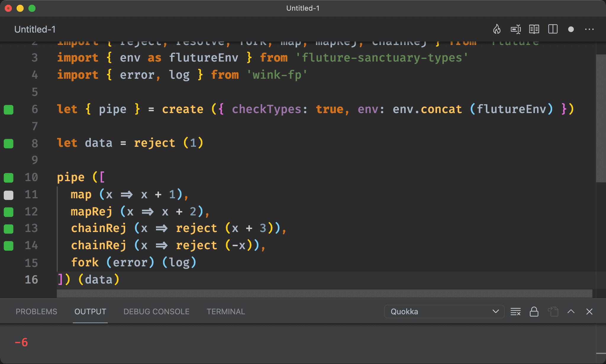Click the green coverage marker on line 10

(9, 178)
